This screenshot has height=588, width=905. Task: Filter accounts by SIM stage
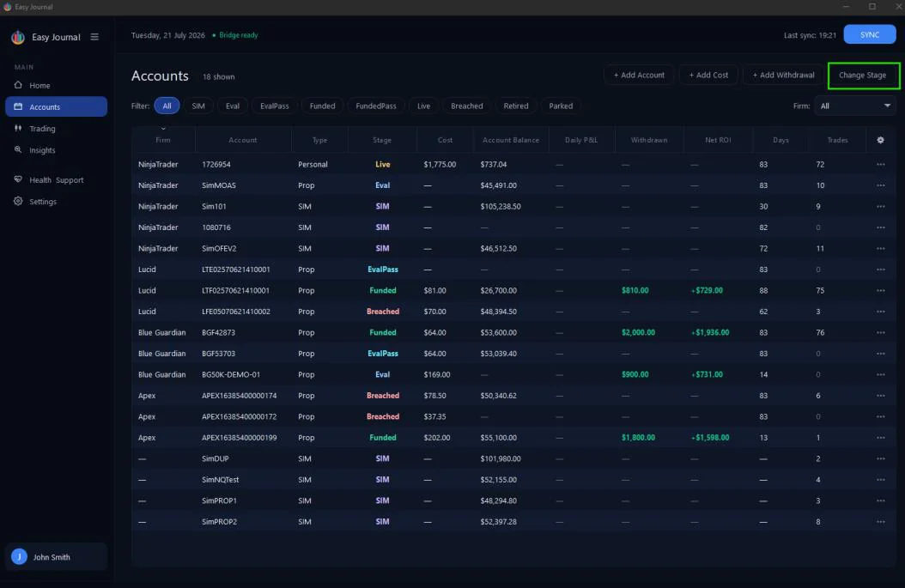[198, 106]
